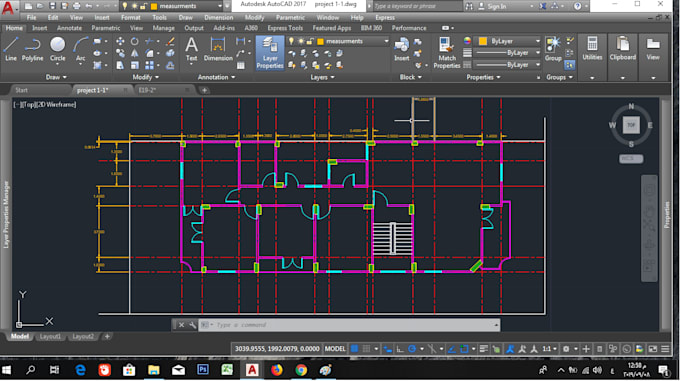Image resolution: width=680 pixels, height=381 pixels.
Task: Toggle drawing grid display in status bar
Action: click(x=354, y=349)
